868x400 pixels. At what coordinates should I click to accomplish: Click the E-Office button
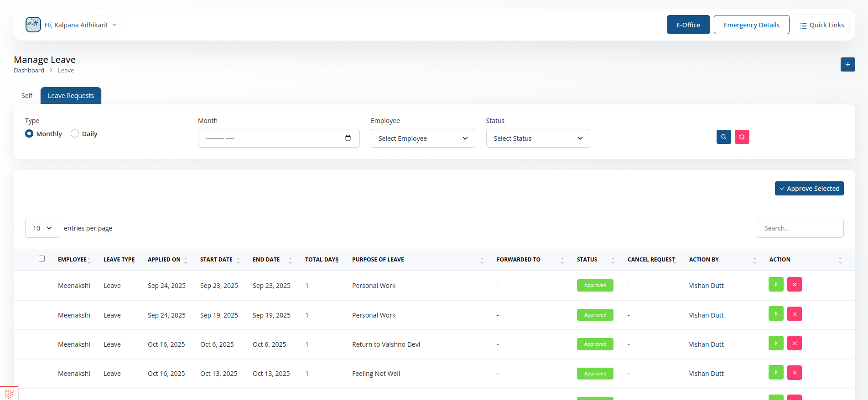pyautogui.click(x=688, y=25)
